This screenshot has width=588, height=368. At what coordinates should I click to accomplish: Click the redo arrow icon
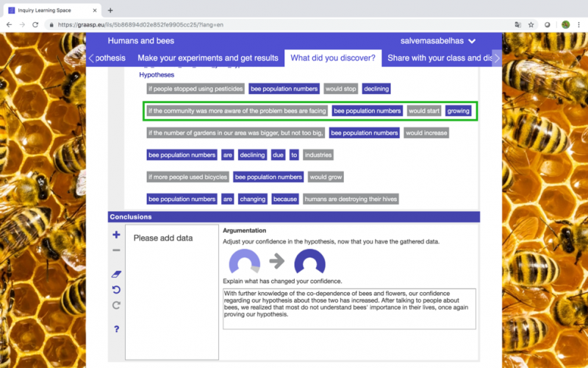116,305
